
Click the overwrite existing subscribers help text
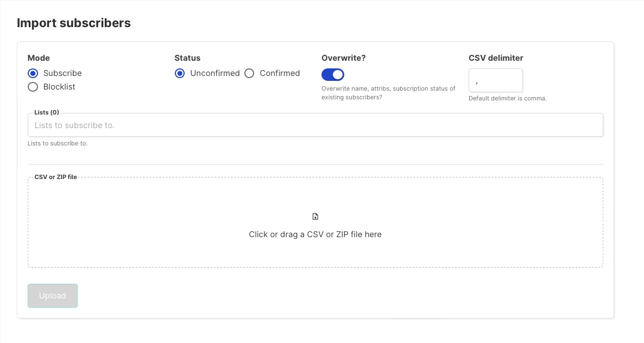click(388, 93)
